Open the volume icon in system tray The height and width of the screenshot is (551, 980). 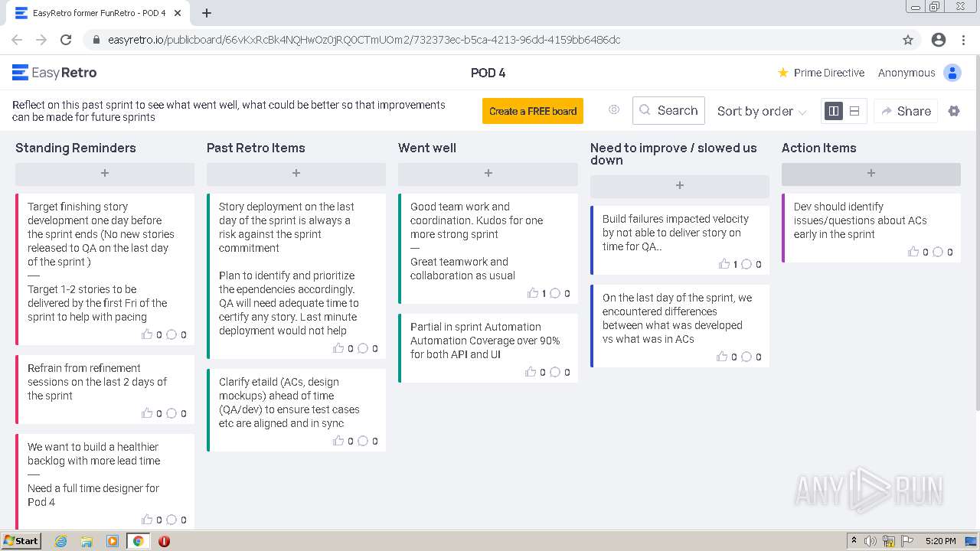[x=871, y=541]
